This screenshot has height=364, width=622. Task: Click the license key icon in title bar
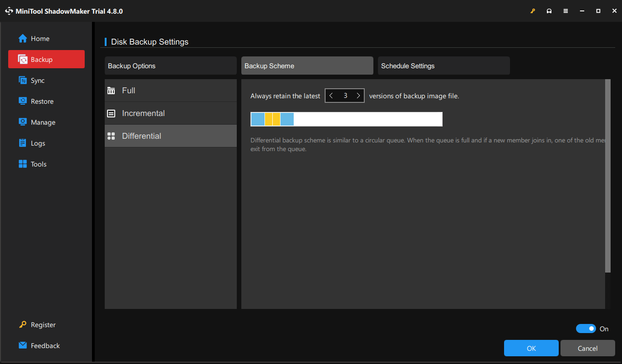[533, 10]
